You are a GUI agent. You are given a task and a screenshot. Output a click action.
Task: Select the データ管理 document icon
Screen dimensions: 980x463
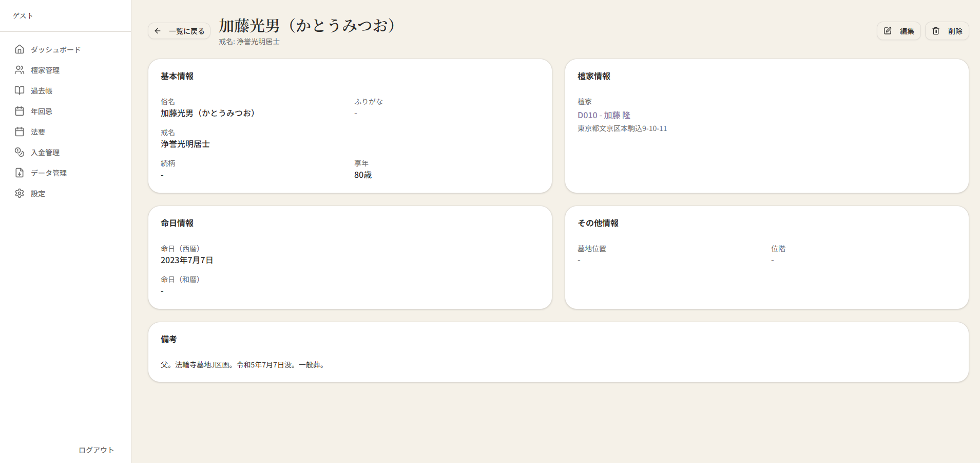pos(20,173)
